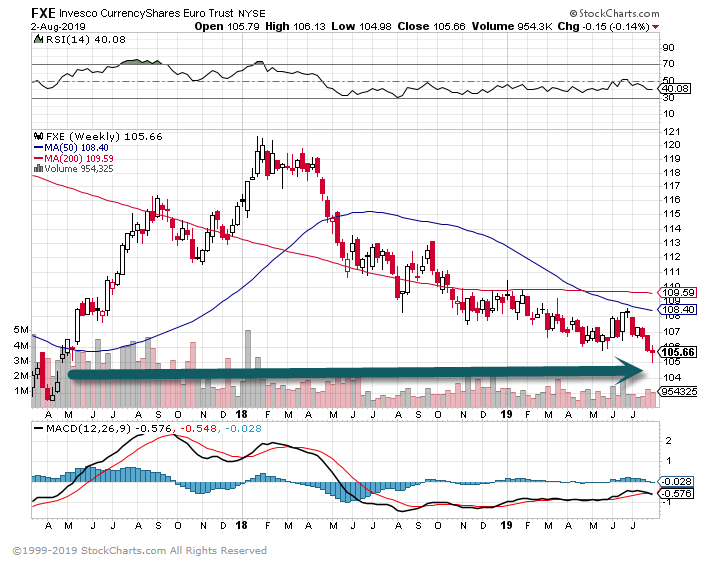This screenshot has height=562, width=723.
Task: Click the volume bars icon in legend
Action: click(x=38, y=169)
